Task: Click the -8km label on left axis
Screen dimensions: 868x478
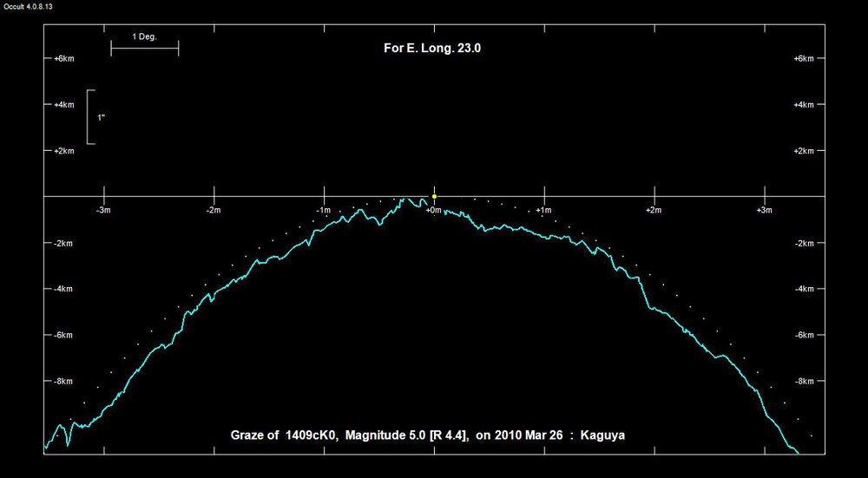Action: (63, 381)
